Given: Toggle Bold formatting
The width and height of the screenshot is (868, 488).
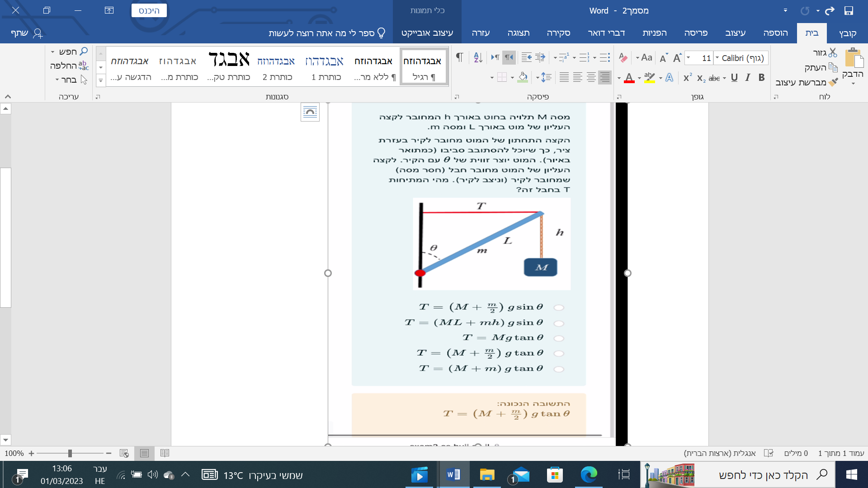Looking at the screenshot, I should click(x=762, y=78).
